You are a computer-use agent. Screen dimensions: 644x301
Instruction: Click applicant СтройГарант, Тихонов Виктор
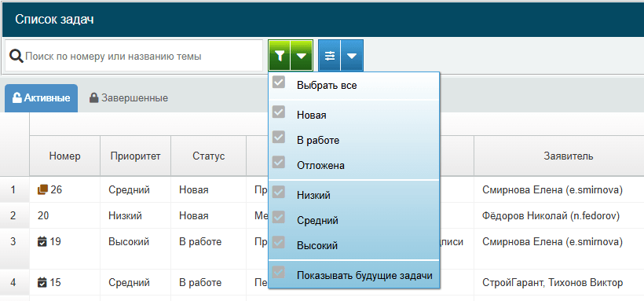553,283
